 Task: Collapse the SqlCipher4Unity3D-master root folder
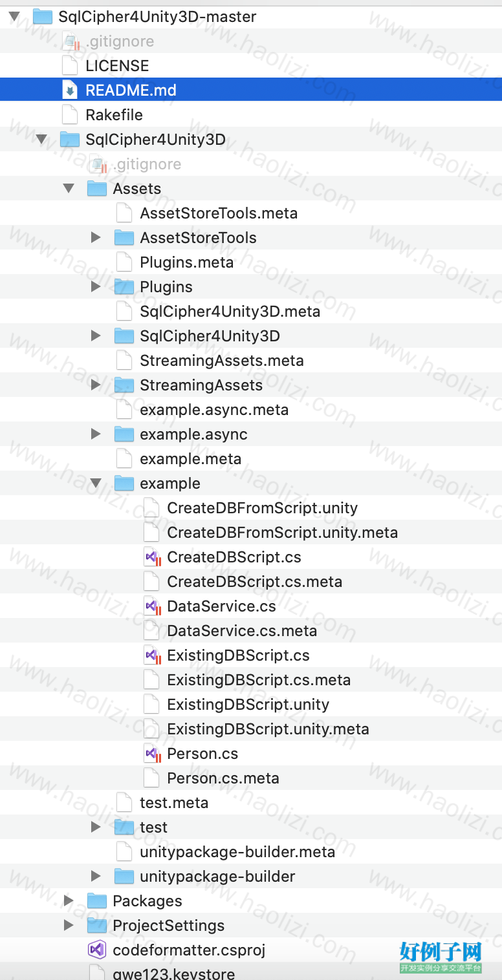click(x=14, y=17)
